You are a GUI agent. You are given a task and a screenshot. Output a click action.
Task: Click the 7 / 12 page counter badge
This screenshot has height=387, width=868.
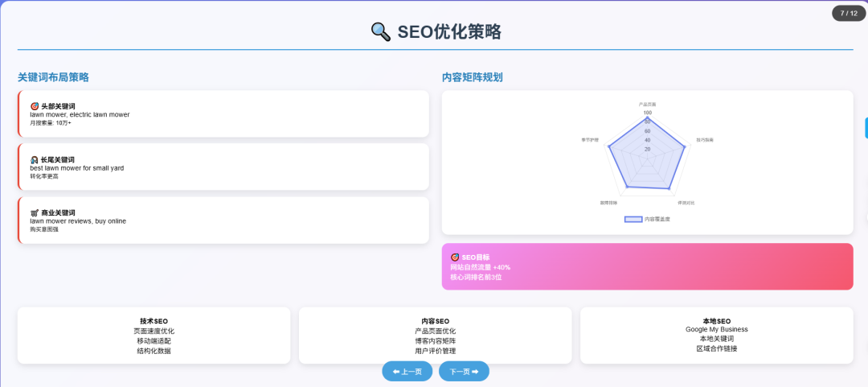849,13
